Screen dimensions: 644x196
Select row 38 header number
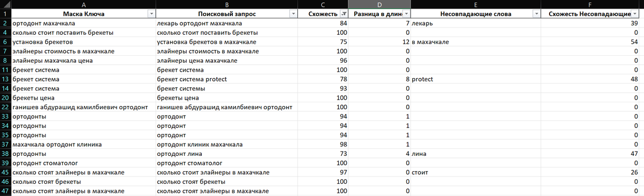pos(5,154)
